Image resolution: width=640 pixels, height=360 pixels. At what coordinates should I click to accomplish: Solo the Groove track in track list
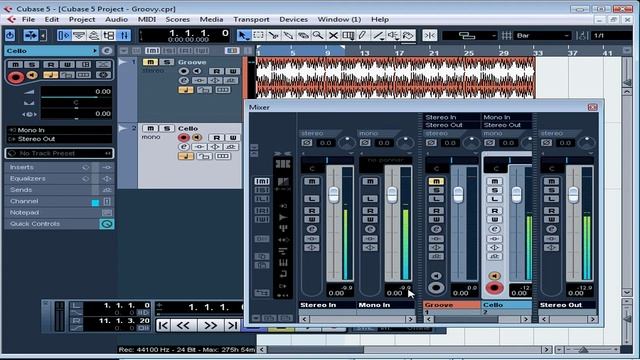click(167, 62)
